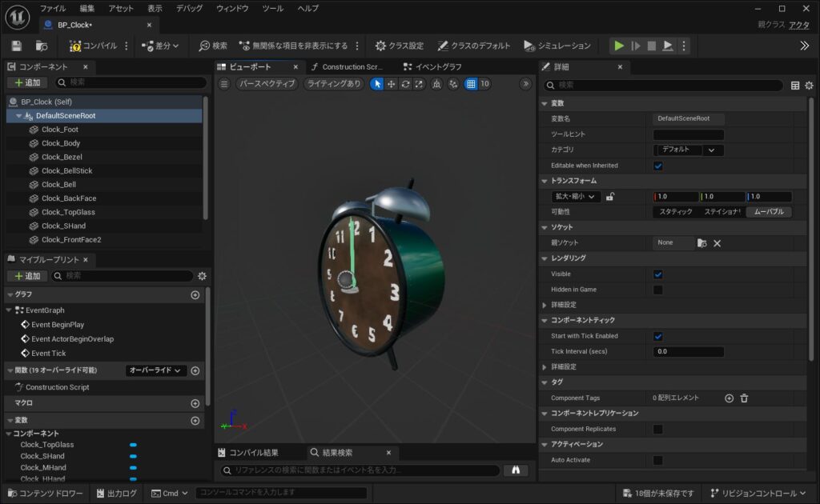Click the red X scale value field

click(675, 197)
